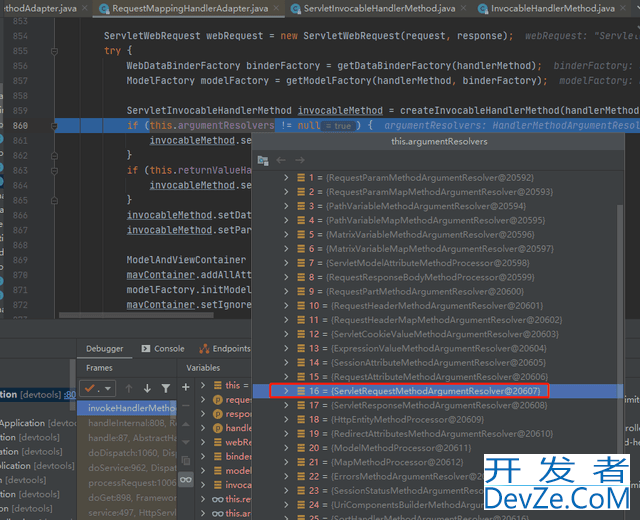Screen dimensions: 640x520
Task: Collapse try block fold marker line 855
Action: pos(54,51)
